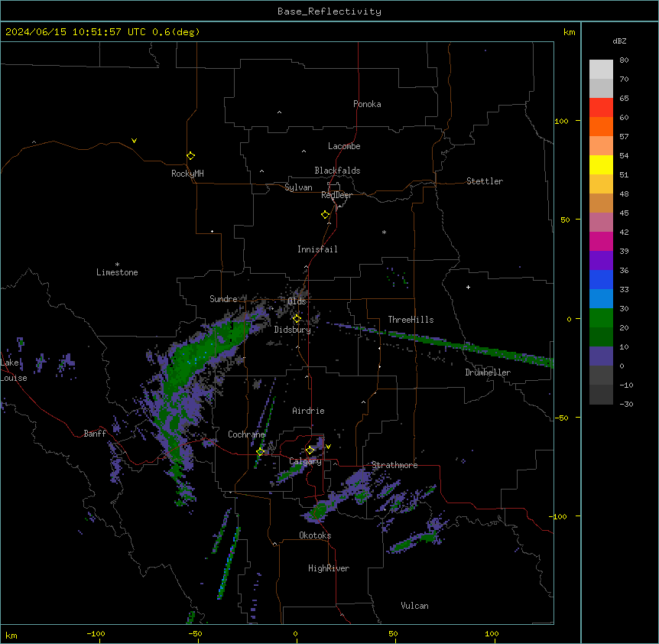Click the km unit label at bottom left
The height and width of the screenshot is (644, 659).
click(x=11, y=635)
